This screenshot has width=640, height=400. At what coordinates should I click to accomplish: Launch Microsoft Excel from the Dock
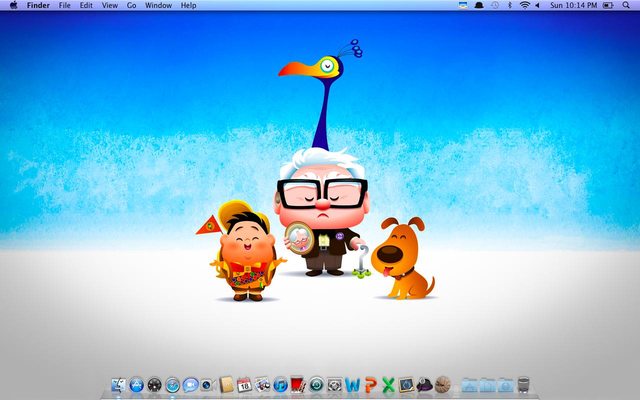[x=389, y=385]
